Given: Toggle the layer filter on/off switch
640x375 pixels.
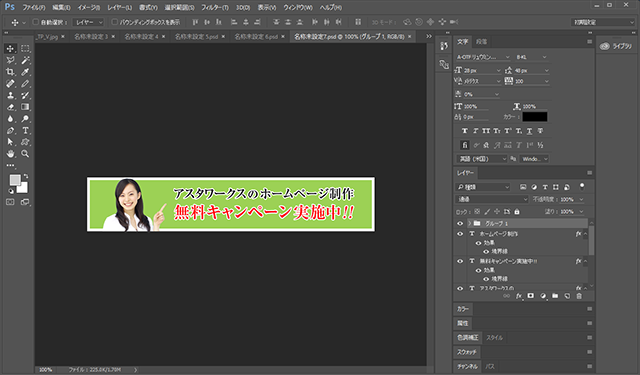Looking at the screenshot, I should (x=582, y=187).
